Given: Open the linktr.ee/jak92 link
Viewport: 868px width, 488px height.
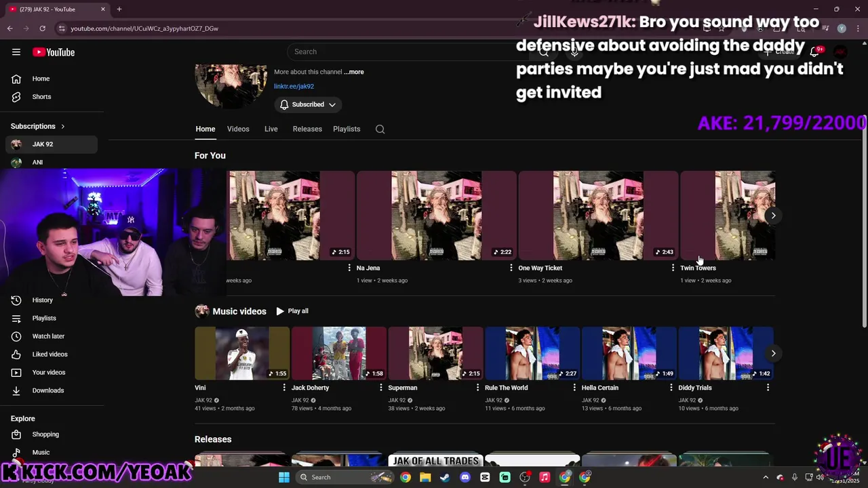Looking at the screenshot, I should 294,87.
